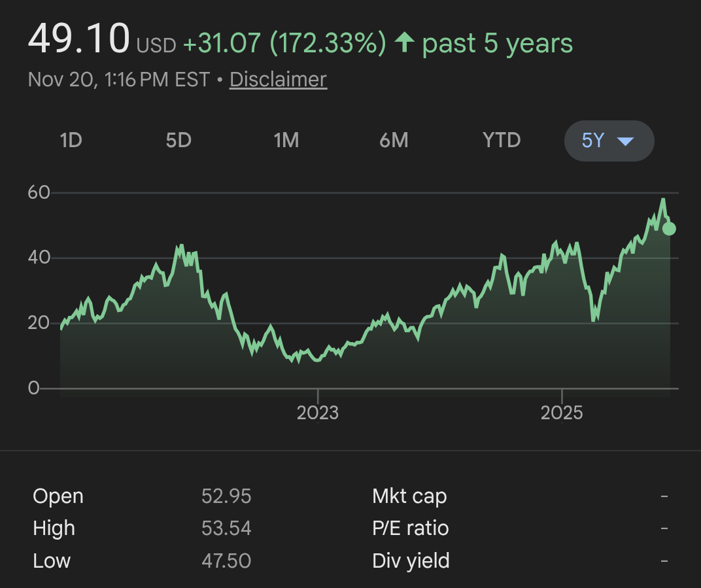View the YTD chart range
Viewport: 701px width, 588px height.
tap(502, 141)
